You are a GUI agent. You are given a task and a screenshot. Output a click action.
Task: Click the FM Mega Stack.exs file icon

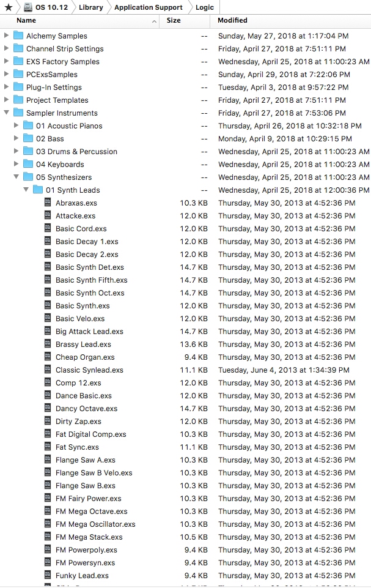(x=48, y=537)
